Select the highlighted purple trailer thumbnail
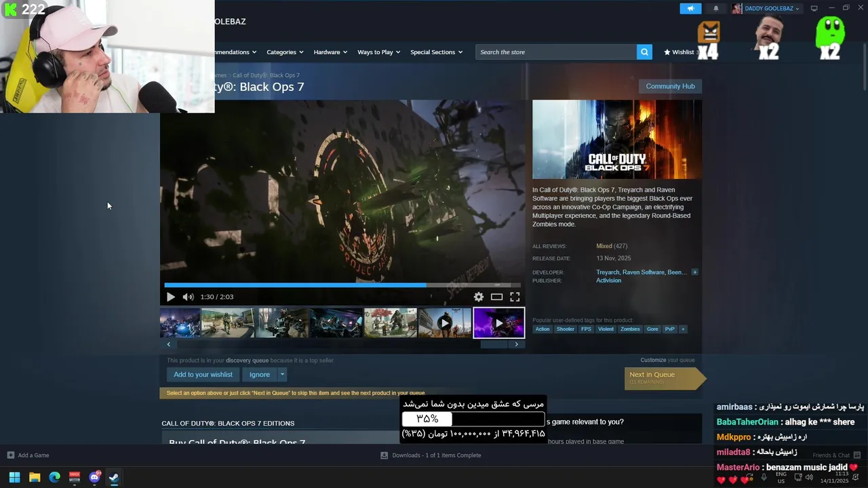The width and height of the screenshot is (868, 488). click(x=498, y=323)
